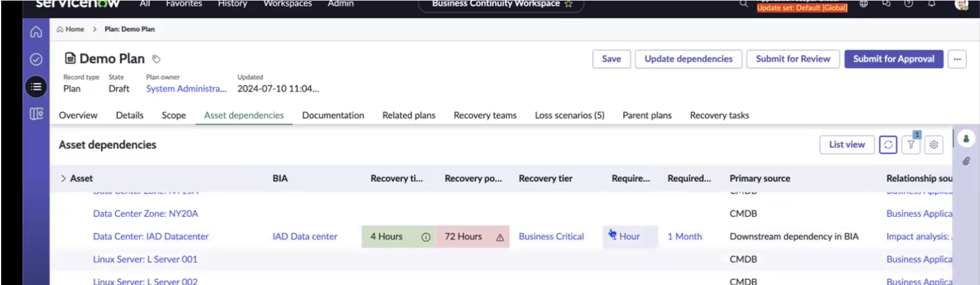This screenshot has height=285, width=980.
Task: Open the Business Continuity Workspace title pill
Action: click(x=501, y=5)
